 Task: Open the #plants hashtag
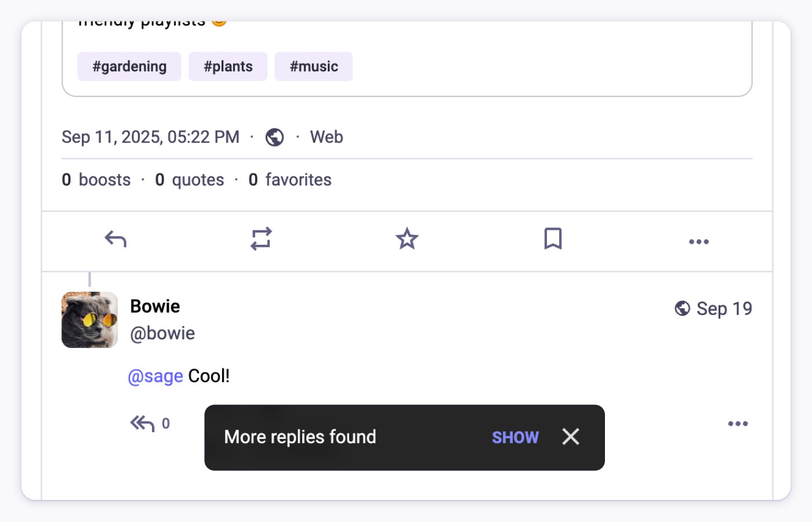pos(227,66)
